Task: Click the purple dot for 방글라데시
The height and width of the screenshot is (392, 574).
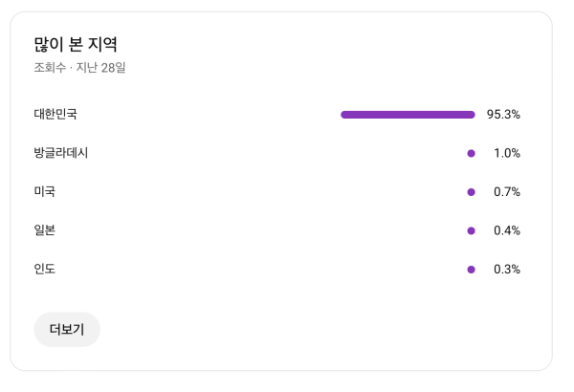Action: [x=471, y=153]
